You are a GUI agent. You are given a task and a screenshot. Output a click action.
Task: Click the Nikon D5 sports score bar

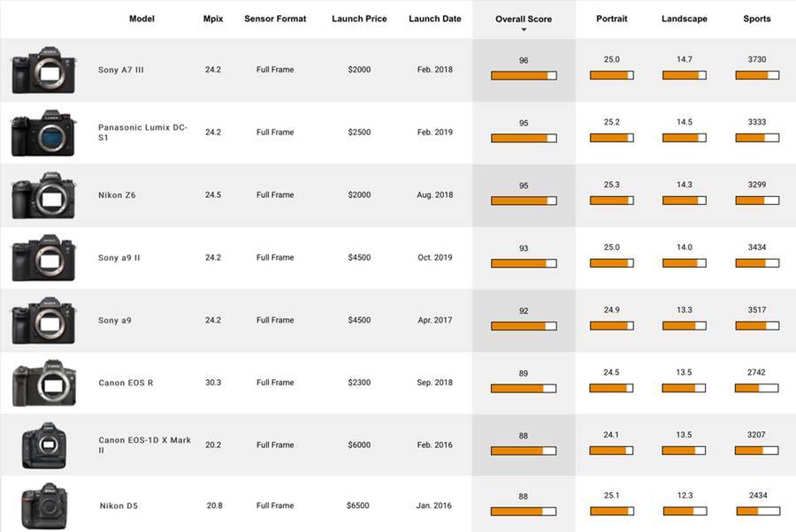click(x=757, y=512)
